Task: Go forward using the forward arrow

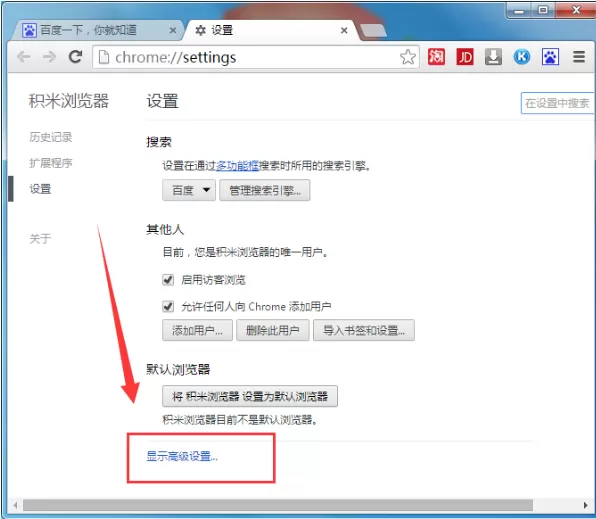Action: (x=49, y=57)
